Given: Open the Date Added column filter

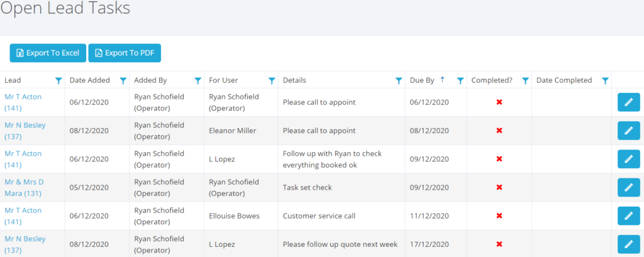Looking at the screenshot, I should tap(123, 80).
